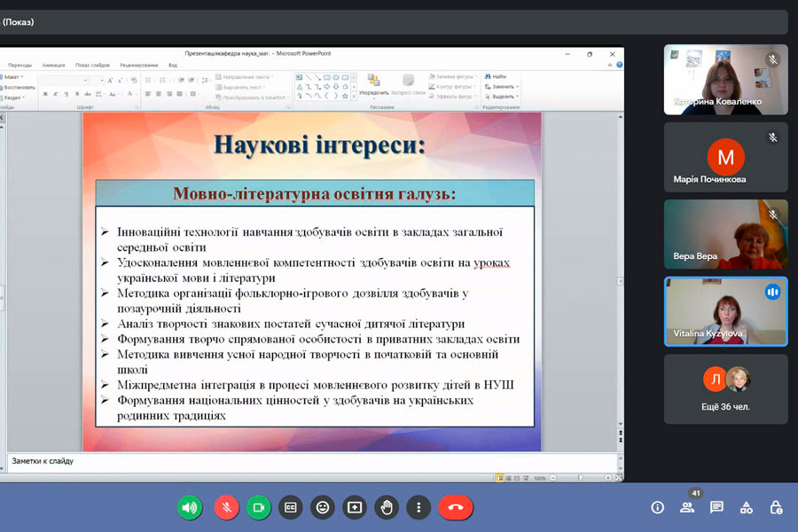
Task: Raise your hand in the meeting
Action: click(387, 507)
